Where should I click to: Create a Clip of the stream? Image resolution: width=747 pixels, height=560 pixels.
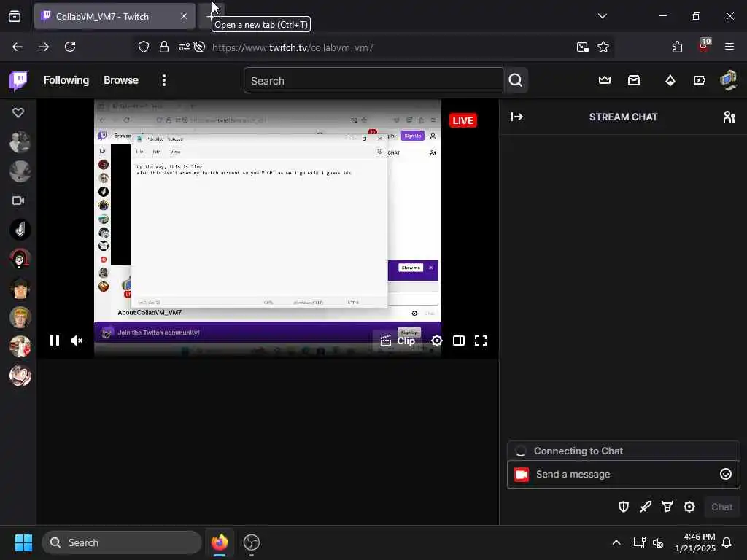(398, 341)
